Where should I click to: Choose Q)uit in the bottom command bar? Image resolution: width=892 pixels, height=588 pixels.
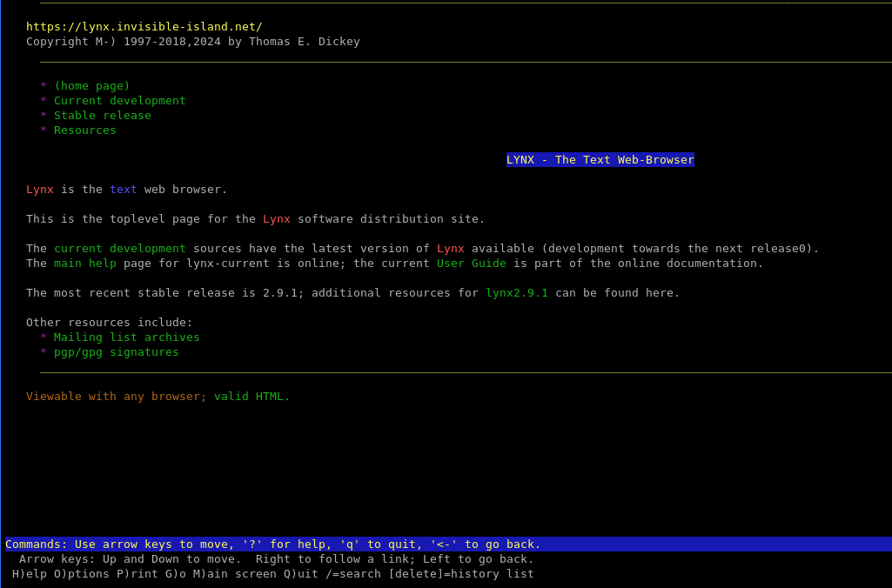pyautogui.click(x=301, y=574)
